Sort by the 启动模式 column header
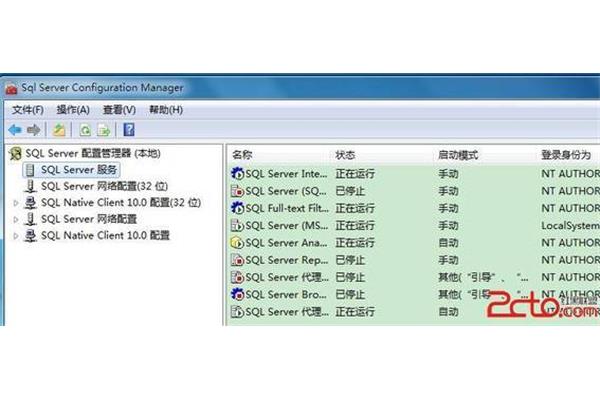The height and width of the screenshot is (400, 600). pos(458,155)
